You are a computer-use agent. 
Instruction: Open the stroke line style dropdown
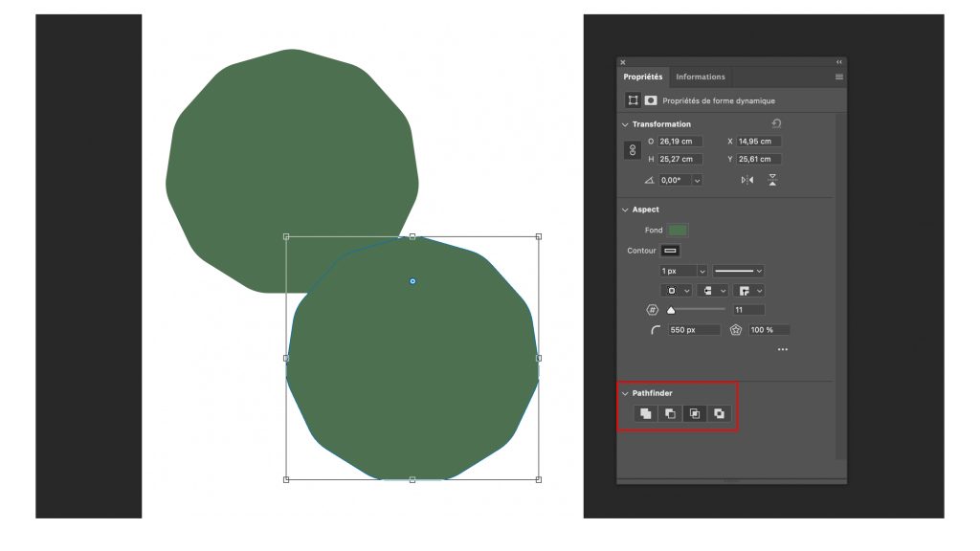[739, 271]
